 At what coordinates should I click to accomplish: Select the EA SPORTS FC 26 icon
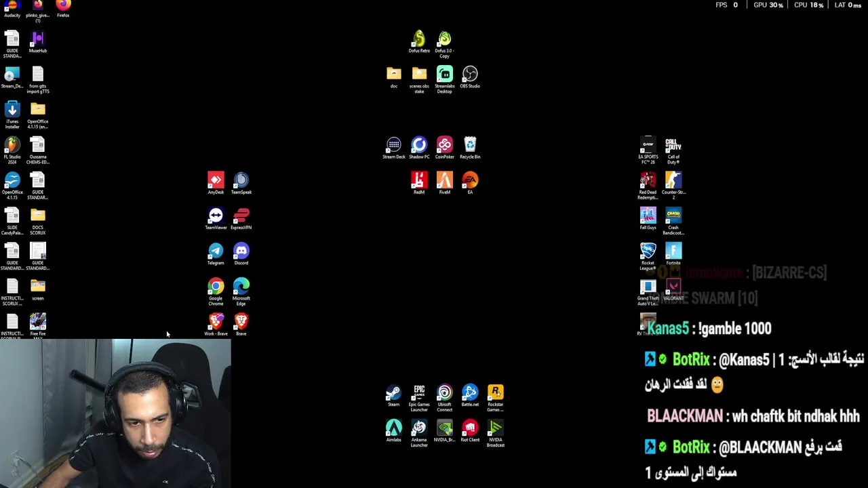pos(648,150)
